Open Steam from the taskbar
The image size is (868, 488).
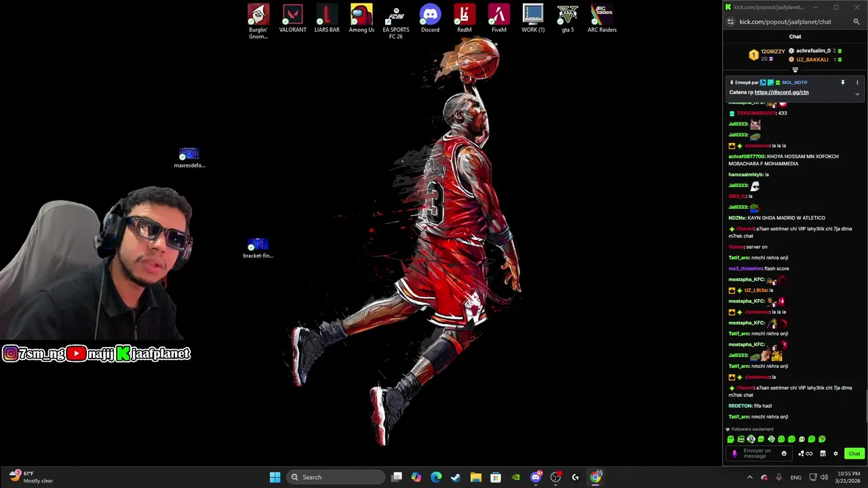coord(456,477)
